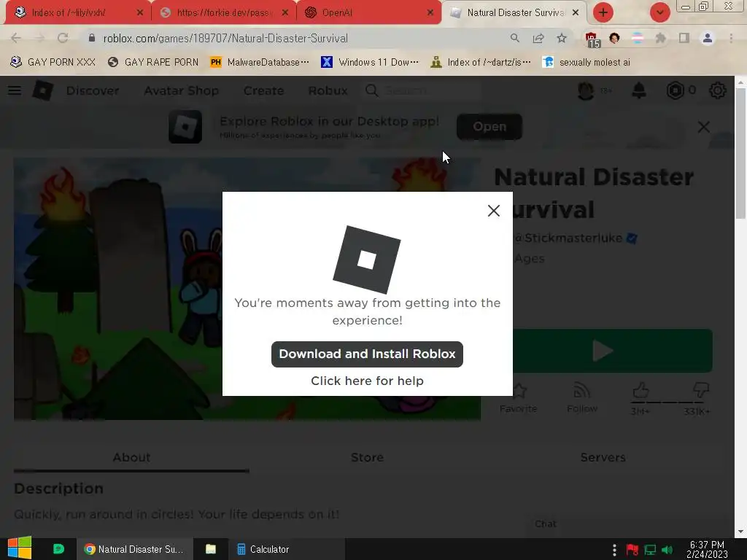Viewport: 747px width, 560px height.
Task: Toggle the browser side panel icon
Action: click(x=684, y=38)
